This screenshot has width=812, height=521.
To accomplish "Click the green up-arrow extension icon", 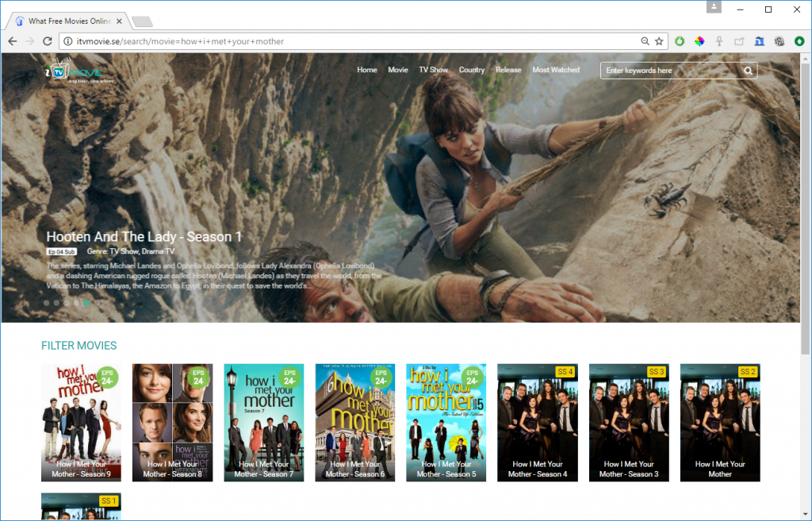I will pos(799,41).
